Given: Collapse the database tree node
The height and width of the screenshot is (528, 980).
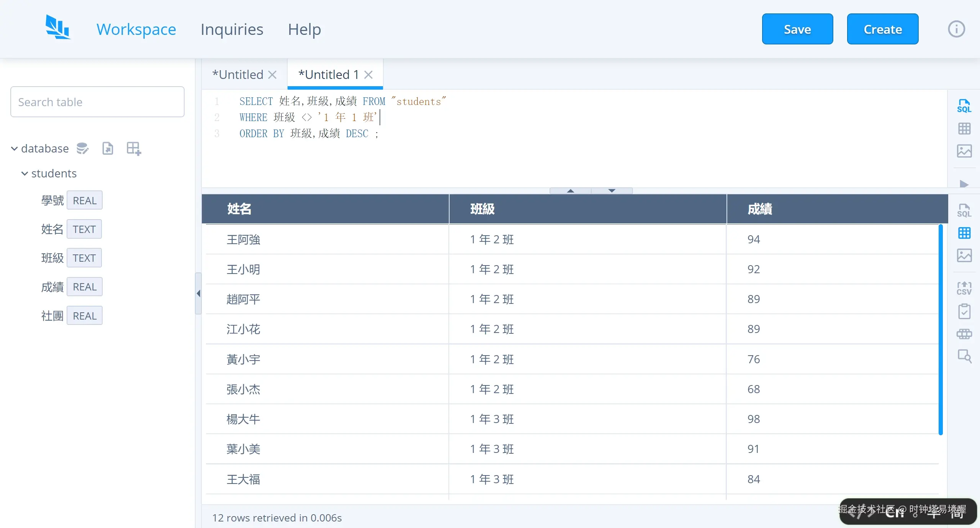Looking at the screenshot, I should click(x=14, y=148).
